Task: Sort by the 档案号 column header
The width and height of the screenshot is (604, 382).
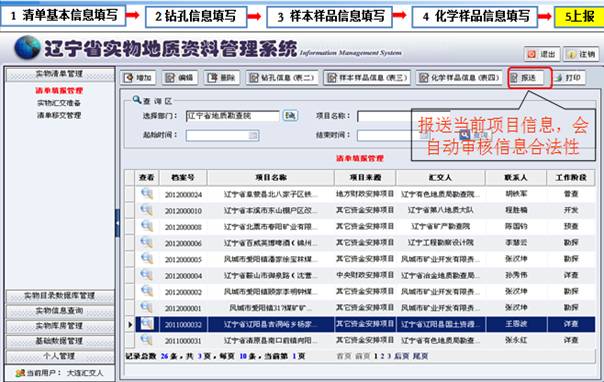Action: (x=183, y=178)
